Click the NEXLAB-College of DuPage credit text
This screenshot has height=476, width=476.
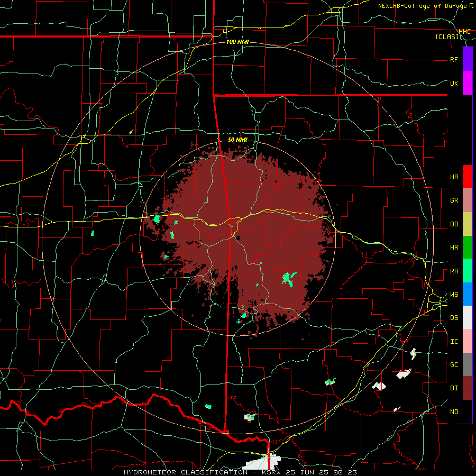[422, 6]
